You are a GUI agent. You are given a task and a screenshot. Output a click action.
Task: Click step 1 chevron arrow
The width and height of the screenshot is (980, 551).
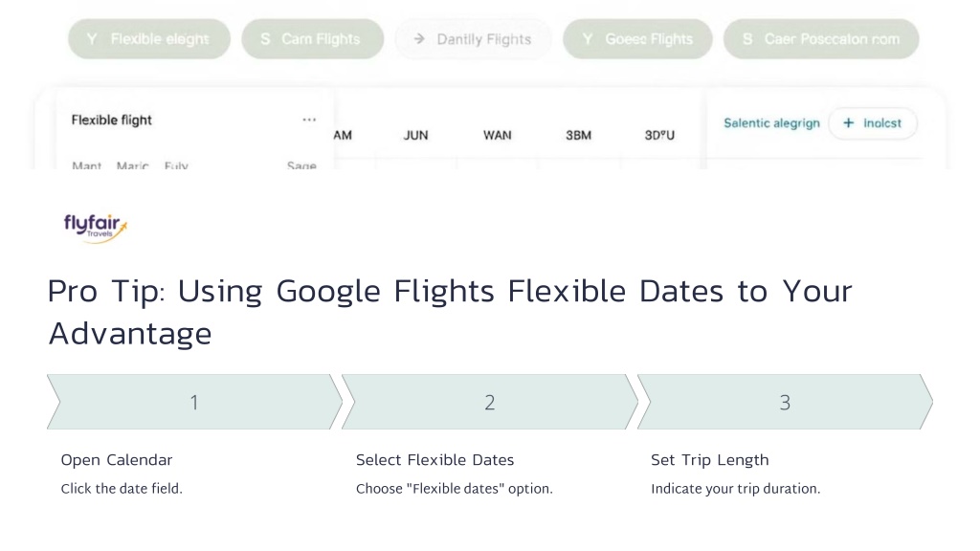[x=194, y=402]
